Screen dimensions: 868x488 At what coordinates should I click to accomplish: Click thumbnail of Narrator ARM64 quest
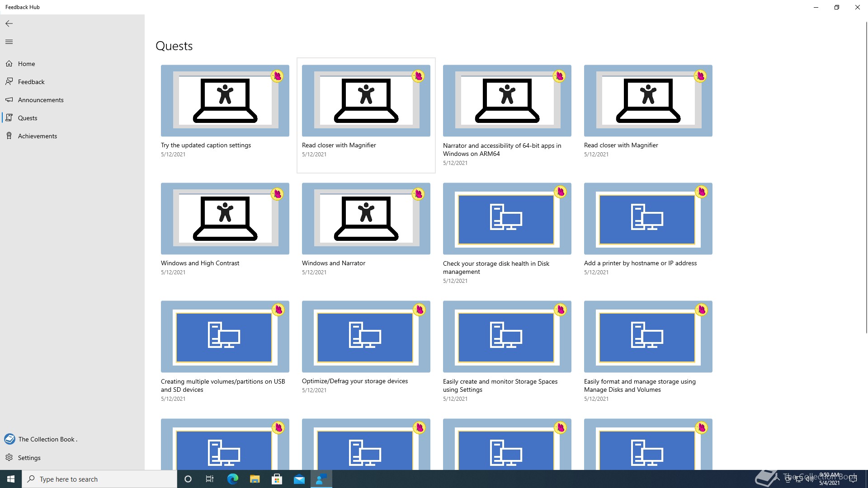pos(507,101)
